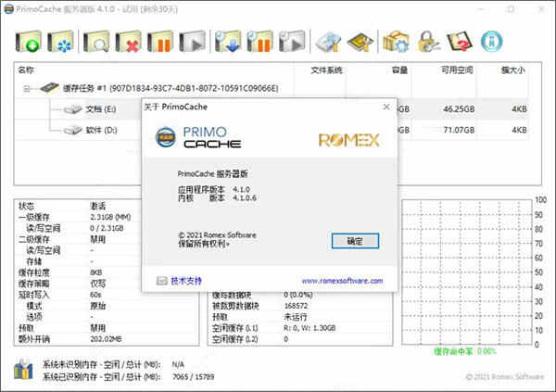Click the 容量 column header
This screenshot has width=556, height=392.
399,70
